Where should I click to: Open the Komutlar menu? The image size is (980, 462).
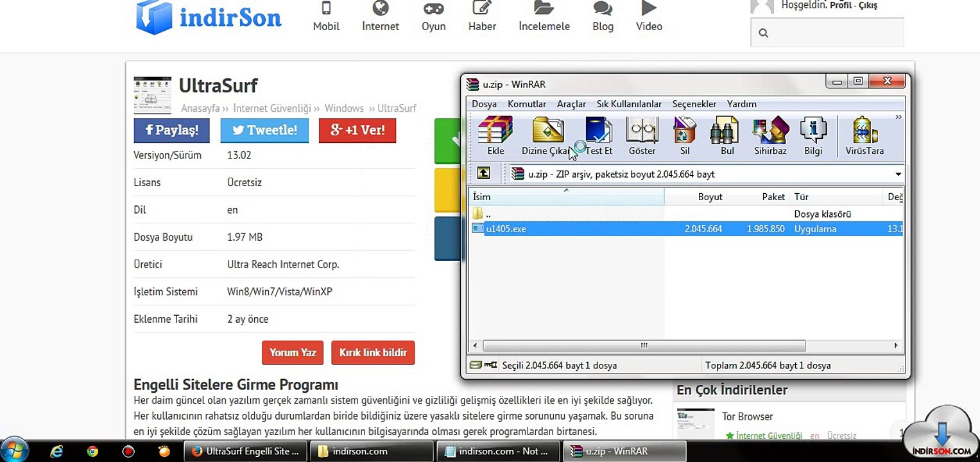coord(527,104)
